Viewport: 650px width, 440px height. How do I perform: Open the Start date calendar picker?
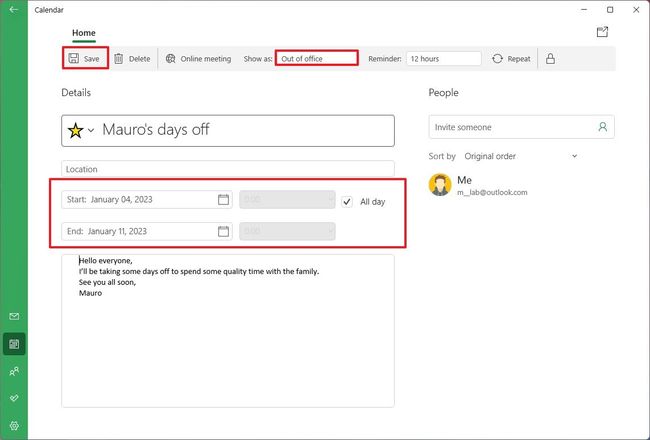[x=223, y=199]
